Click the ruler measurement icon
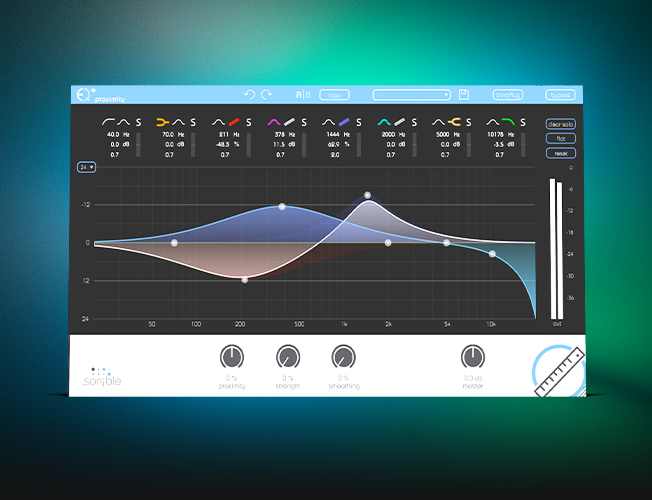652x500 pixels. 559,370
